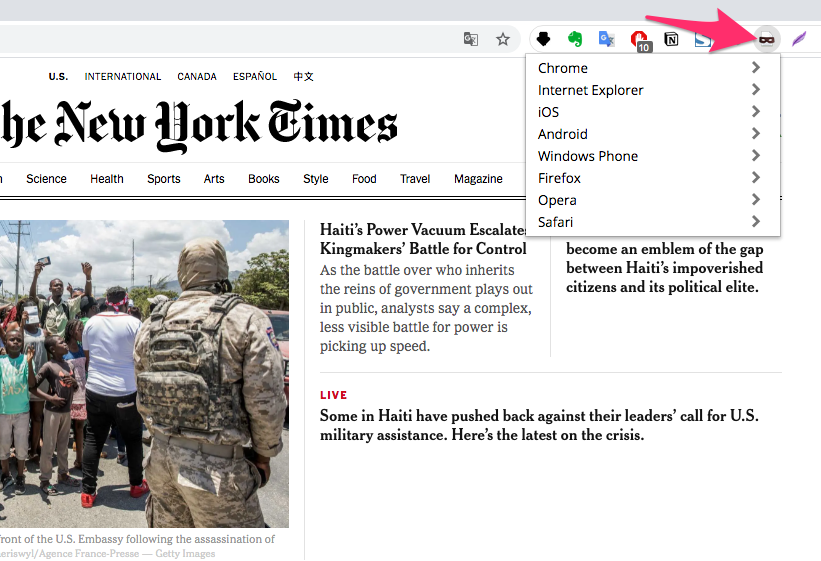This screenshot has height=561, width=821.
Task: Choose Safari in the user-agent menu
Action: pyautogui.click(x=652, y=222)
